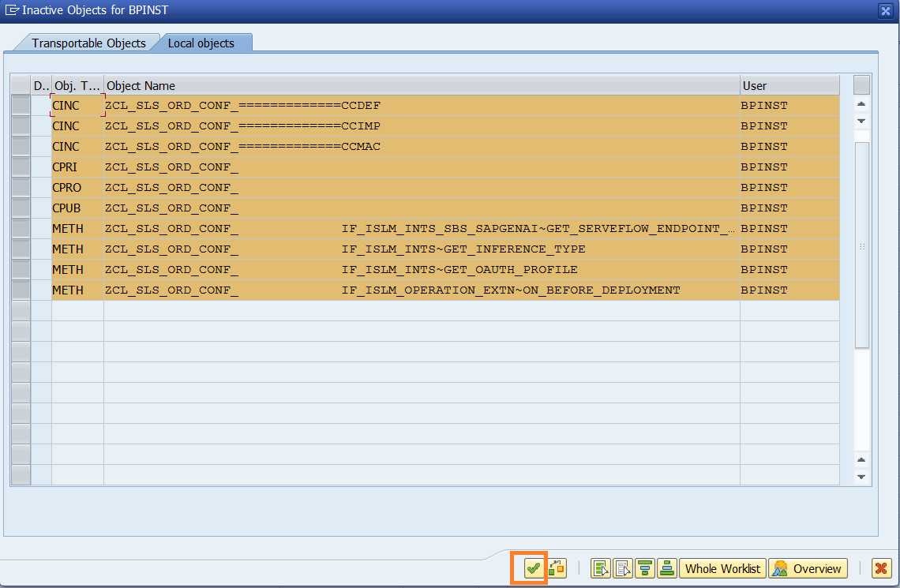900x588 pixels.
Task: Select the Local objects tab
Action: coord(201,43)
